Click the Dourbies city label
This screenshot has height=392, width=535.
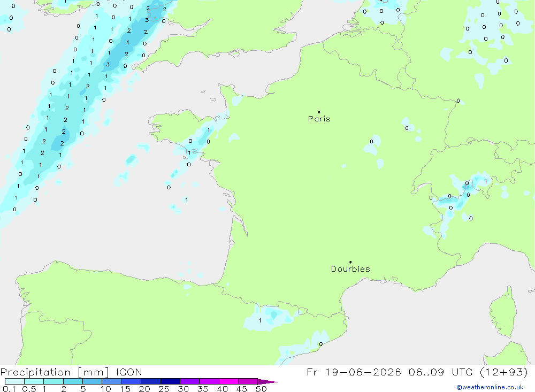pyautogui.click(x=350, y=269)
